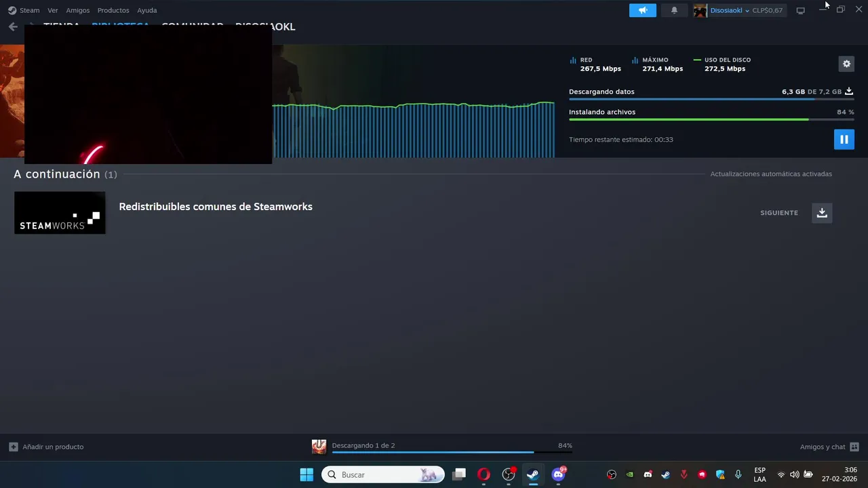Viewport: 868px width, 488px height.
Task: Click the bottom download progress bar
Action: coord(452,452)
